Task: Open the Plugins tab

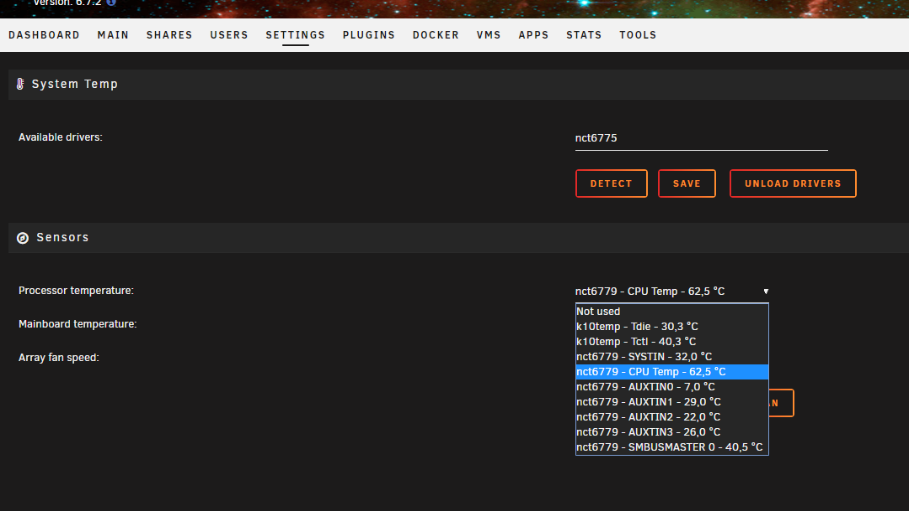Action: point(369,35)
